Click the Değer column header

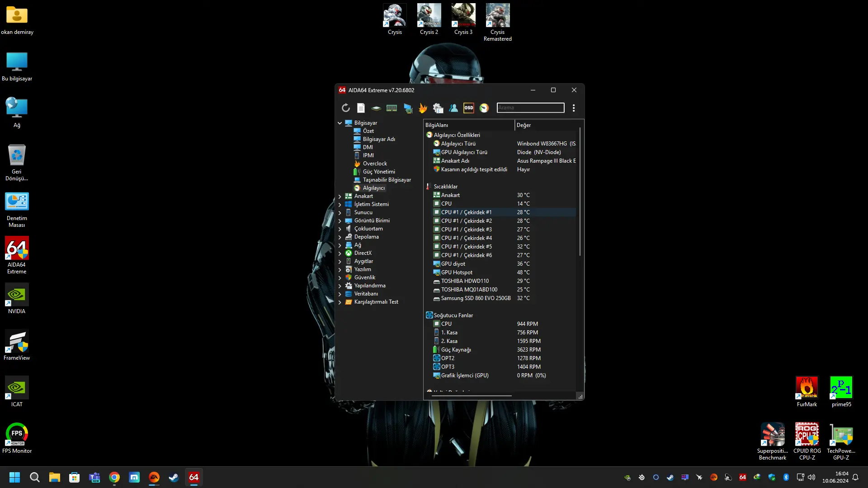coord(547,125)
